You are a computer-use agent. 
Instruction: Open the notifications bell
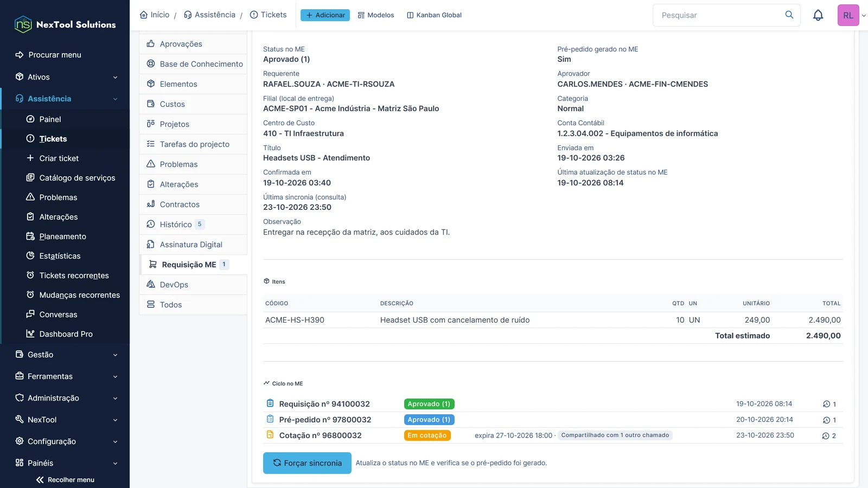[x=818, y=15]
